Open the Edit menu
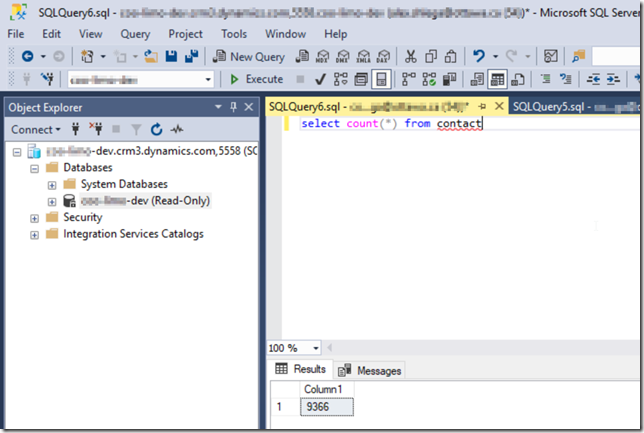The width and height of the screenshot is (644, 433). click(x=51, y=34)
